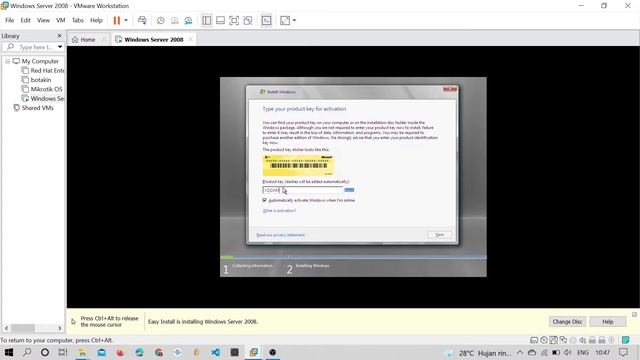The width and height of the screenshot is (640, 360).
Task: Open the Mail app from the taskbar
Action: (x=101, y=352)
